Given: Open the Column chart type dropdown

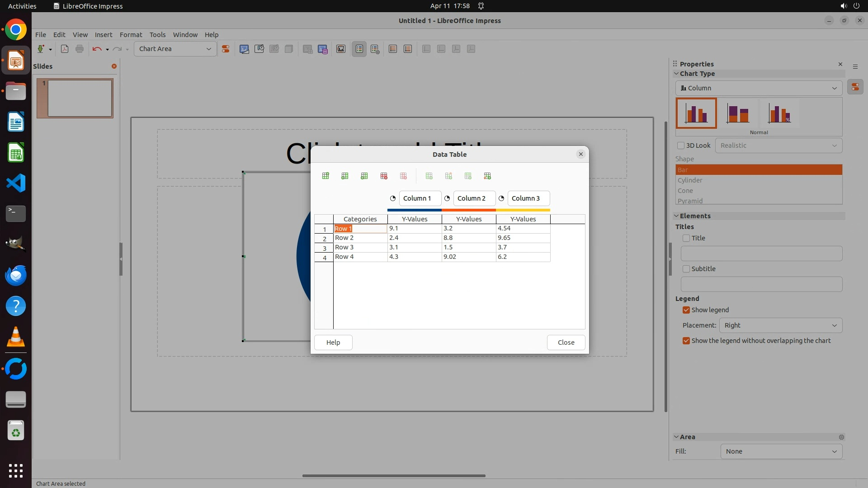Looking at the screenshot, I should click(x=759, y=88).
